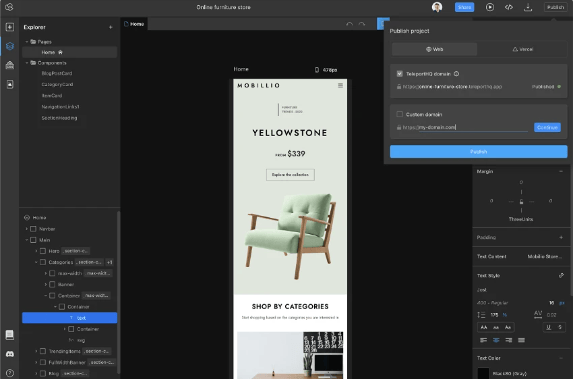Click info icon beside TeleportHQ domain

coord(456,74)
